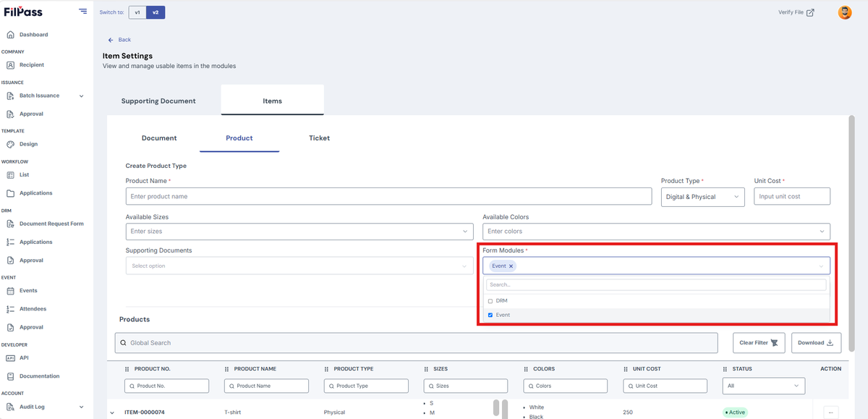Click the Product Name input field
The image size is (868, 419).
pyautogui.click(x=388, y=197)
